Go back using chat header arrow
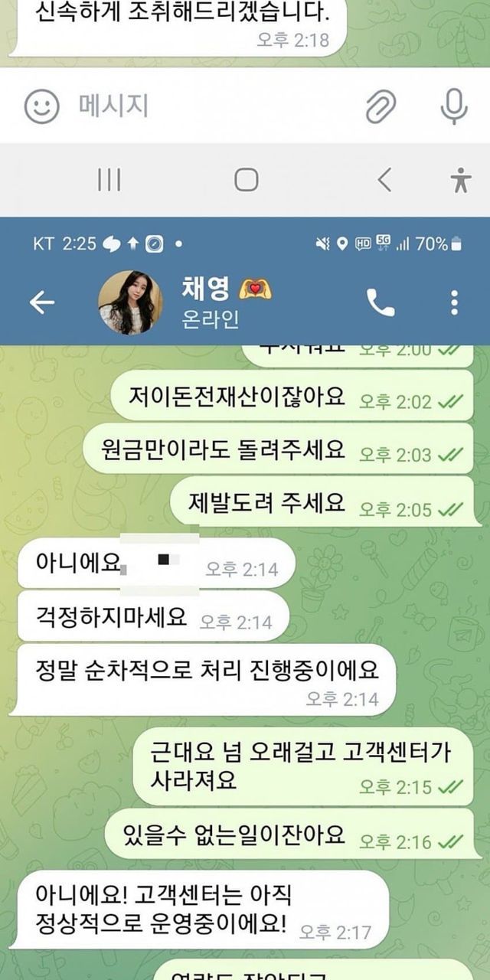 pos(42,303)
